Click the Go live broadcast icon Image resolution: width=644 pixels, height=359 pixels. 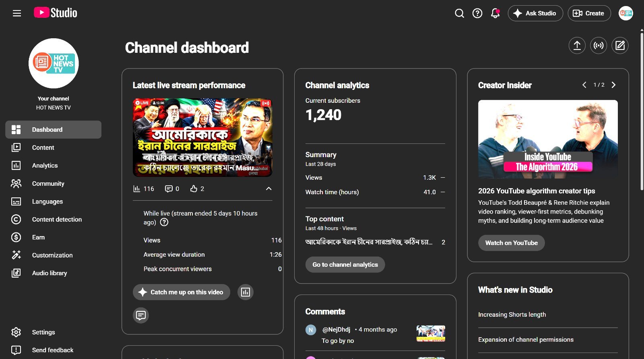click(x=599, y=46)
